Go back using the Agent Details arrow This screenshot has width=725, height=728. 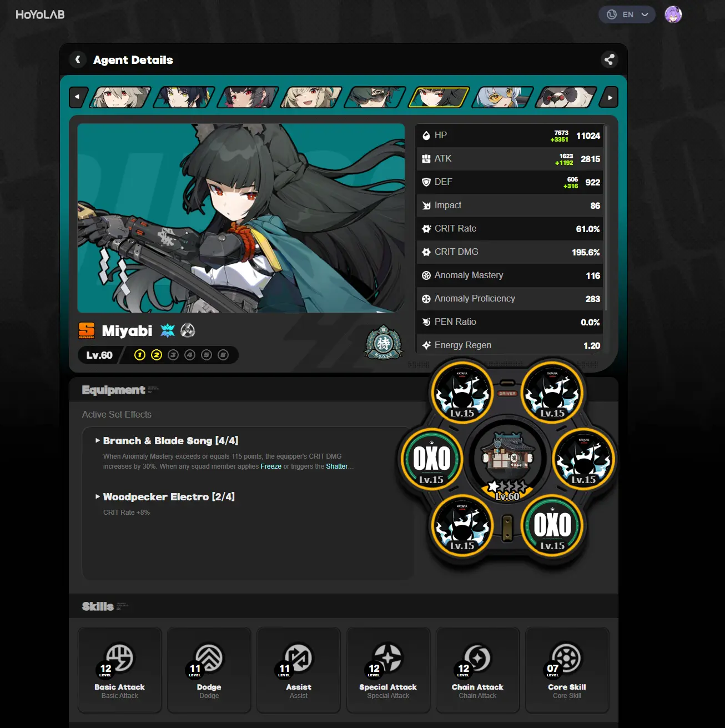pyautogui.click(x=78, y=59)
